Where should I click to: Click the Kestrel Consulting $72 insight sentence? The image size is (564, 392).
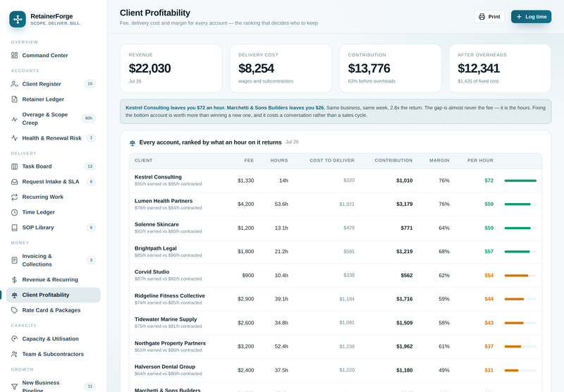(x=225, y=108)
